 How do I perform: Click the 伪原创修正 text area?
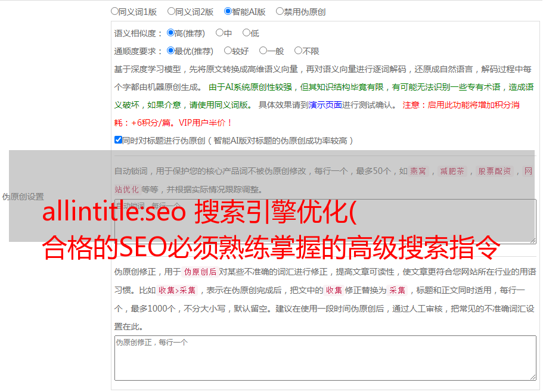point(325,358)
